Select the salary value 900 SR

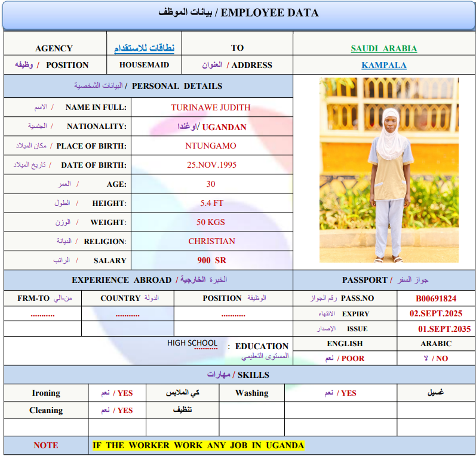(211, 260)
